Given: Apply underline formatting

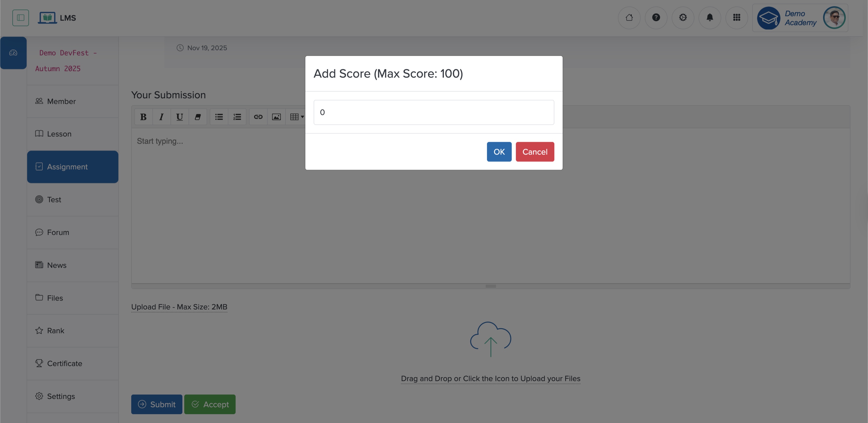Looking at the screenshot, I should pyautogui.click(x=179, y=117).
